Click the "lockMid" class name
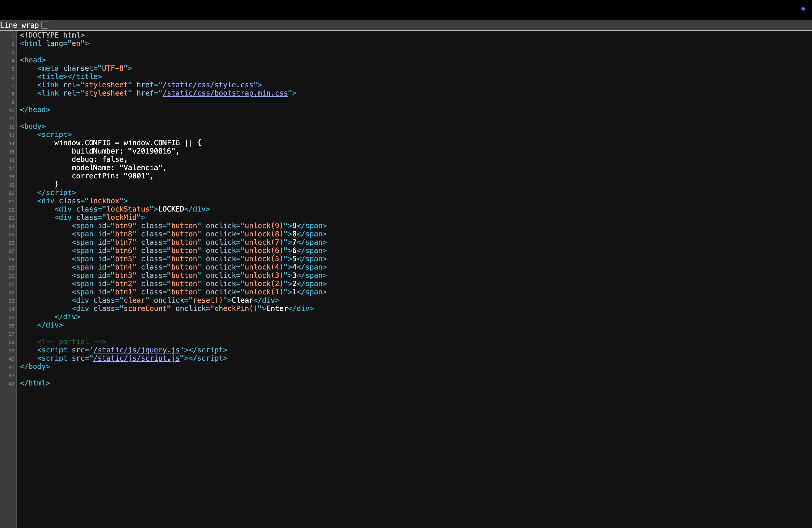The width and height of the screenshot is (812, 528). (121, 217)
